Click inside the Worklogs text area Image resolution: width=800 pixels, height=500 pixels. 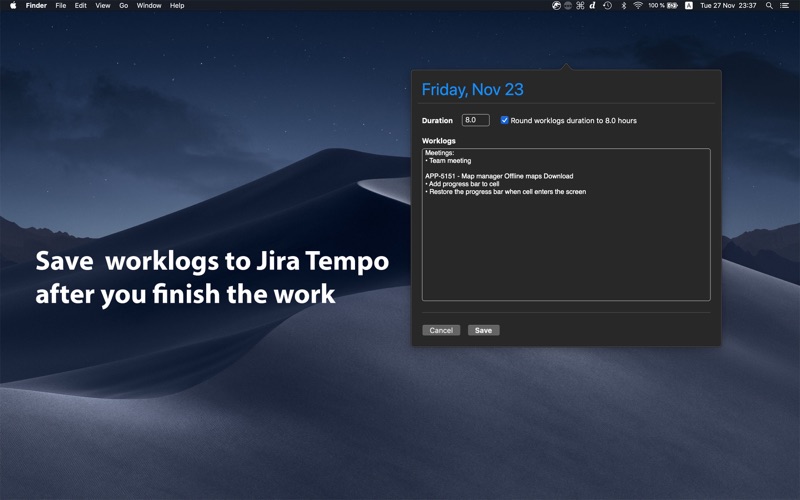[566, 224]
